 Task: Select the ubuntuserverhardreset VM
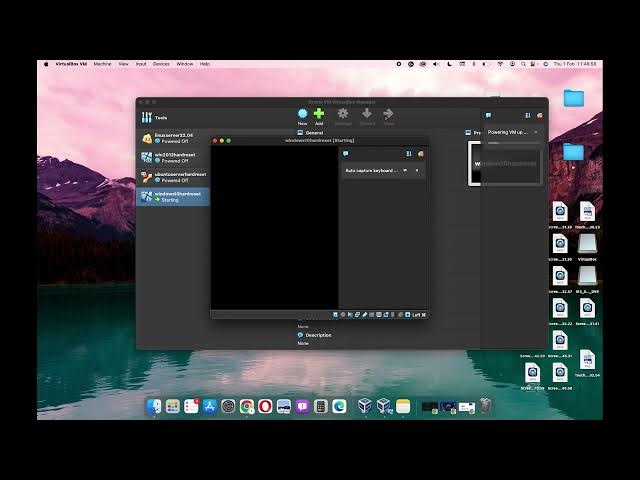[x=173, y=177]
